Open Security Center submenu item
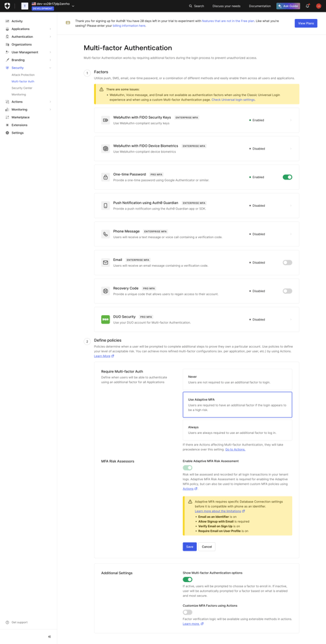The image size is (326, 644). click(x=22, y=88)
